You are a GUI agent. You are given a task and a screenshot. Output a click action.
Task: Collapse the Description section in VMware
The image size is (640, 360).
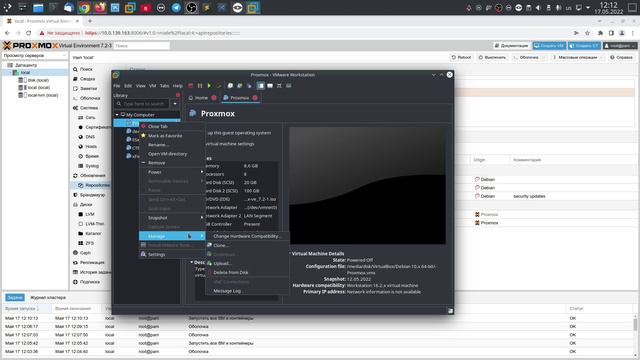tap(191, 262)
